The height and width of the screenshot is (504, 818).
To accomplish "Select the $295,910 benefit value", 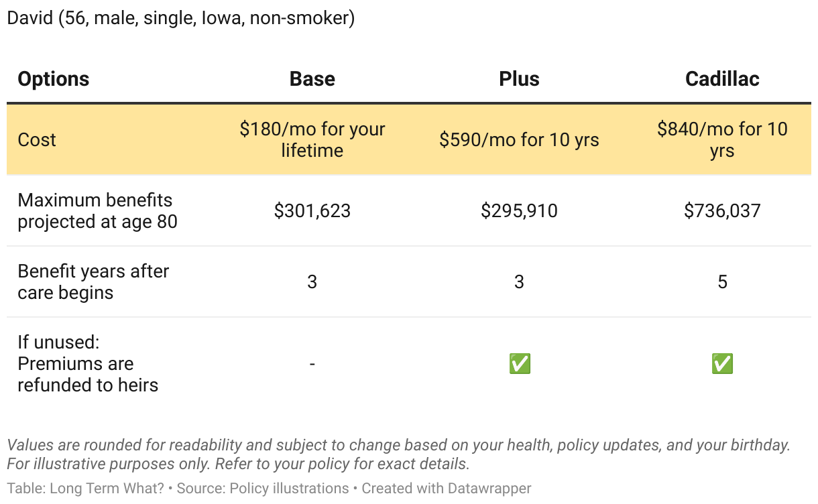I will [x=519, y=211].
